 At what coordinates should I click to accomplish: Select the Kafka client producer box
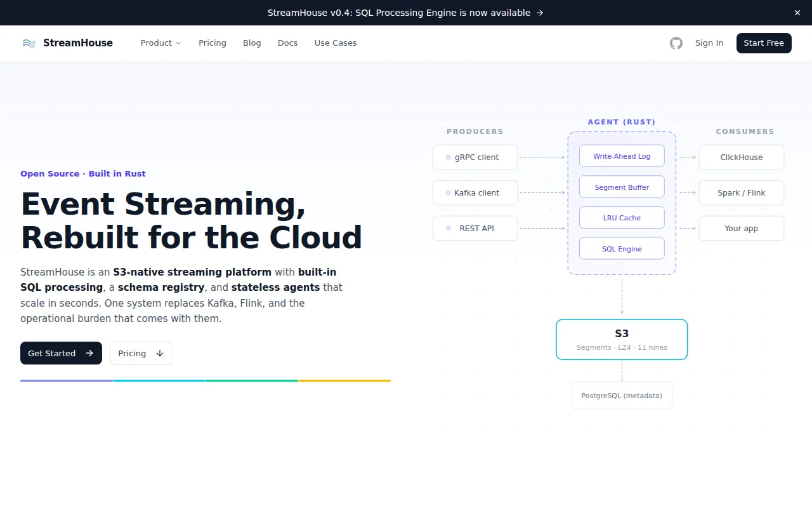point(475,193)
